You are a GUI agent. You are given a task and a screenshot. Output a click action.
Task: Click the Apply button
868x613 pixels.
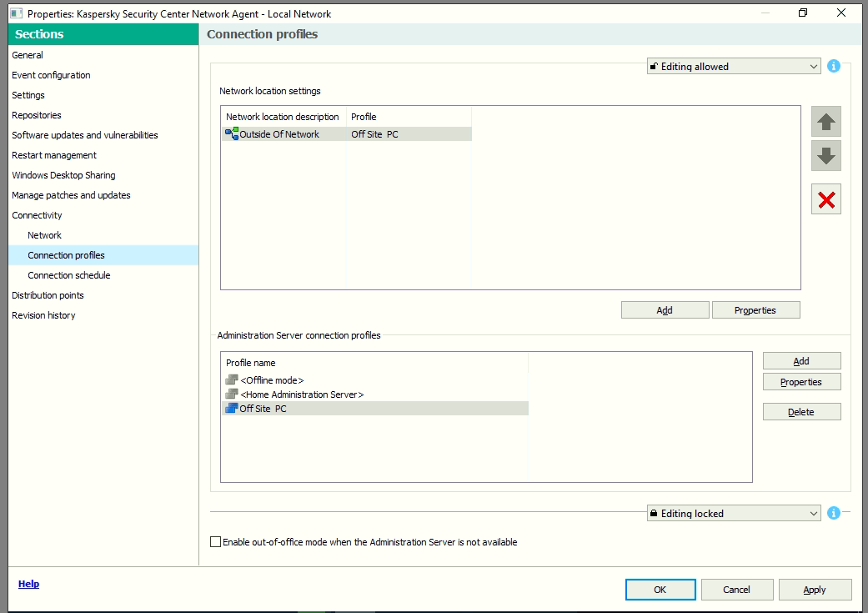[x=815, y=589]
